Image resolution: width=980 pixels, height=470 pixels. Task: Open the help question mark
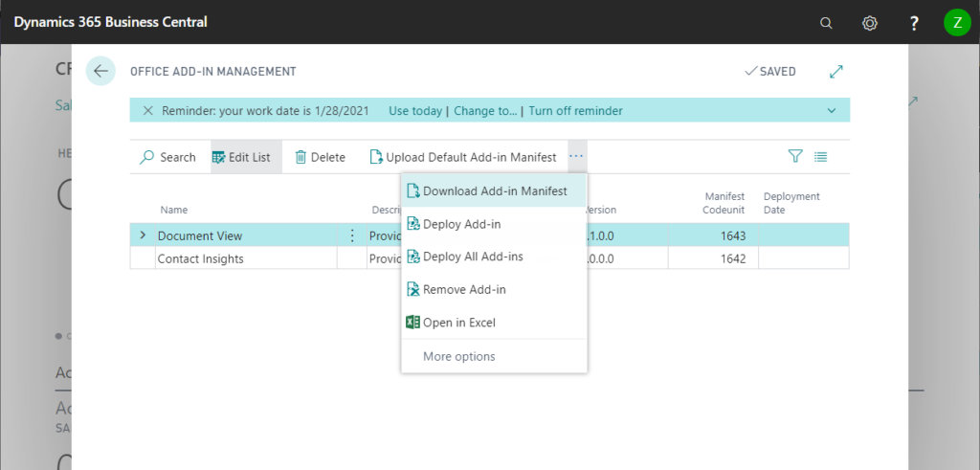(x=914, y=23)
